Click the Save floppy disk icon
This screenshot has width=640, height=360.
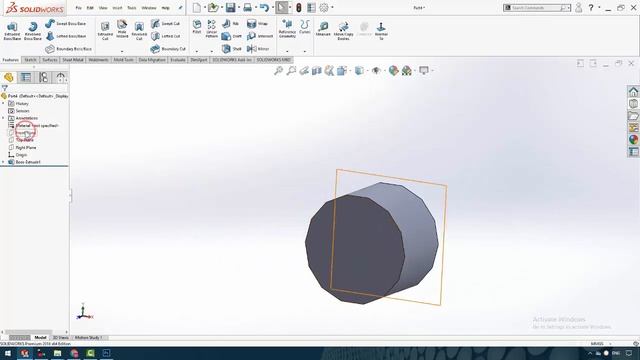pos(231,8)
